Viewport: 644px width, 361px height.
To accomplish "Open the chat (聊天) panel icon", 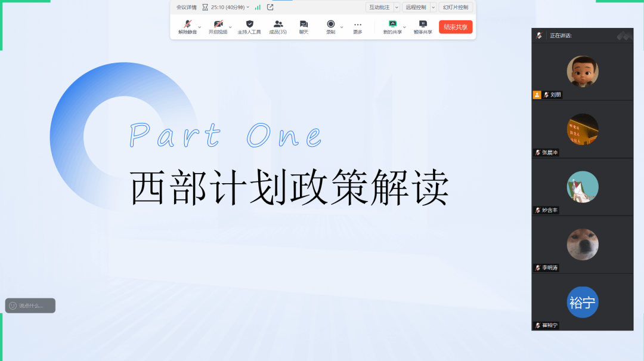I will (304, 24).
